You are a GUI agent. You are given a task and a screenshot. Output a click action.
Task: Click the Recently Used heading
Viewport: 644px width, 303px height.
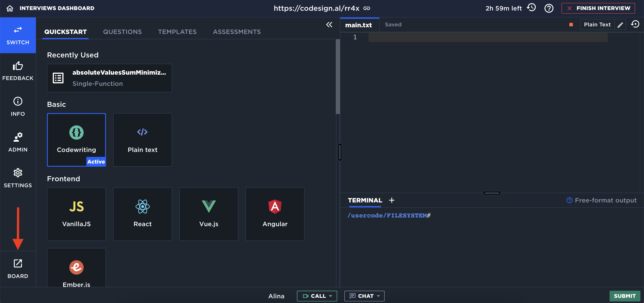point(73,55)
